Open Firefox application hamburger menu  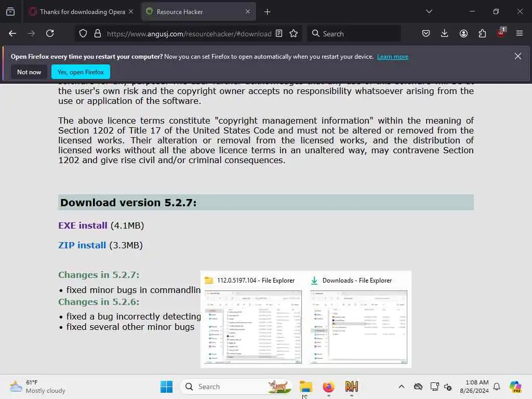click(520, 34)
